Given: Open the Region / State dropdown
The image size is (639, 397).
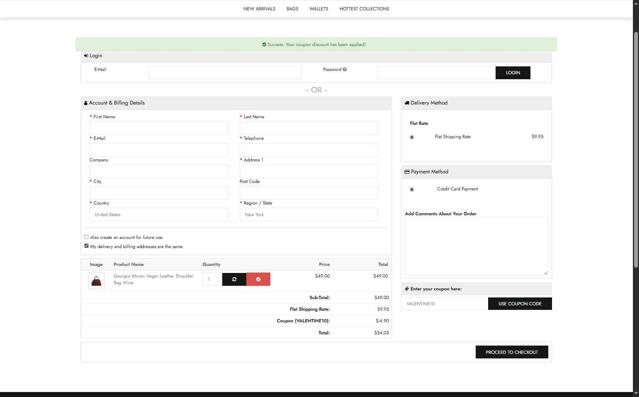Looking at the screenshot, I should pos(308,214).
